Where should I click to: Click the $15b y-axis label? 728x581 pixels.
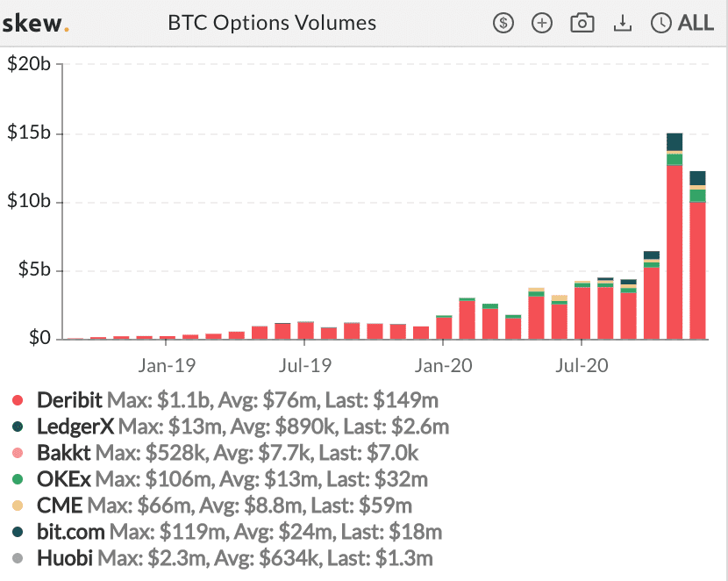(x=28, y=133)
